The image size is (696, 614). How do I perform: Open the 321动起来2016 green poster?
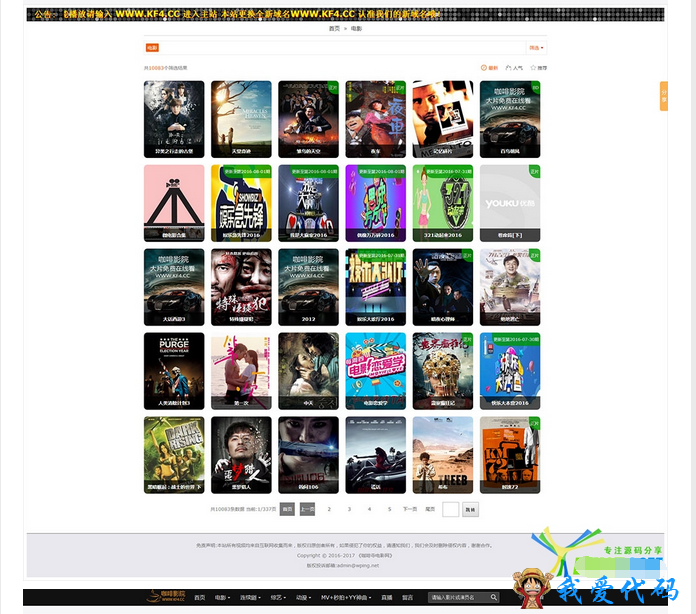click(443, 203)
